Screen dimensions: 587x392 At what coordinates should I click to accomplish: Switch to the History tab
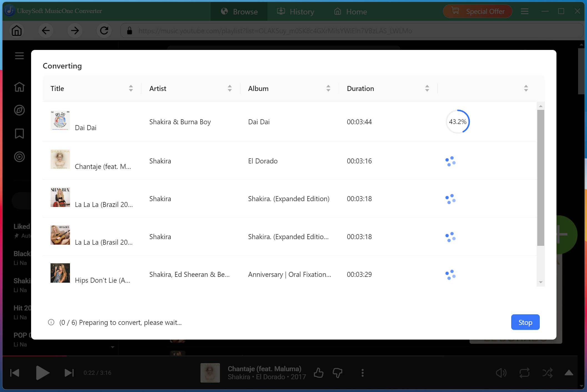point(295,11)
